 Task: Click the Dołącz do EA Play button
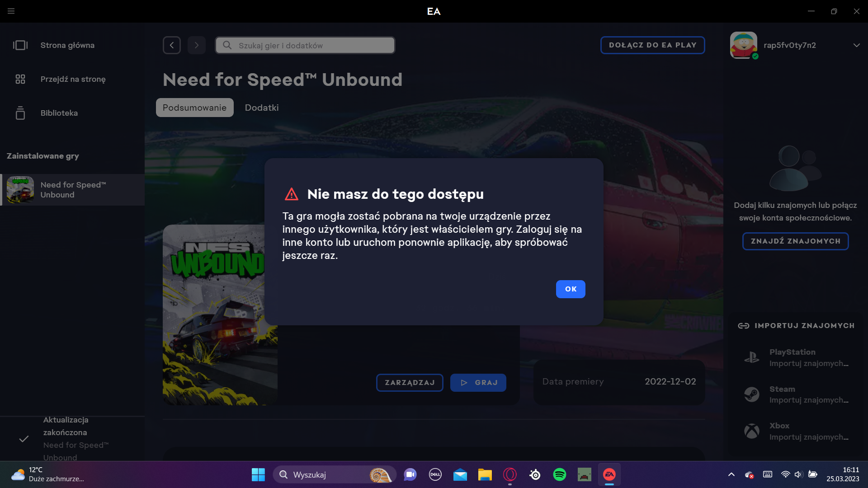(652, 45)
